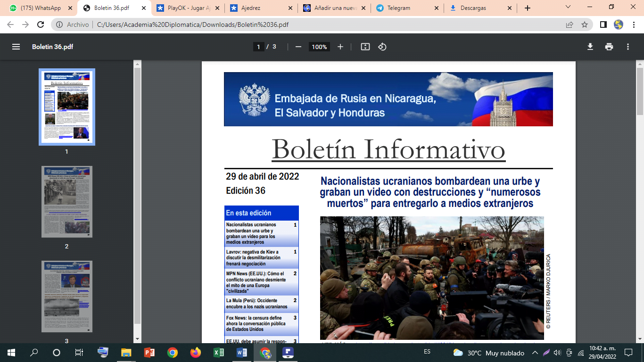Open Cortana circle on taskbar
The width and height of the screenshot is (644, 362).
57,352
